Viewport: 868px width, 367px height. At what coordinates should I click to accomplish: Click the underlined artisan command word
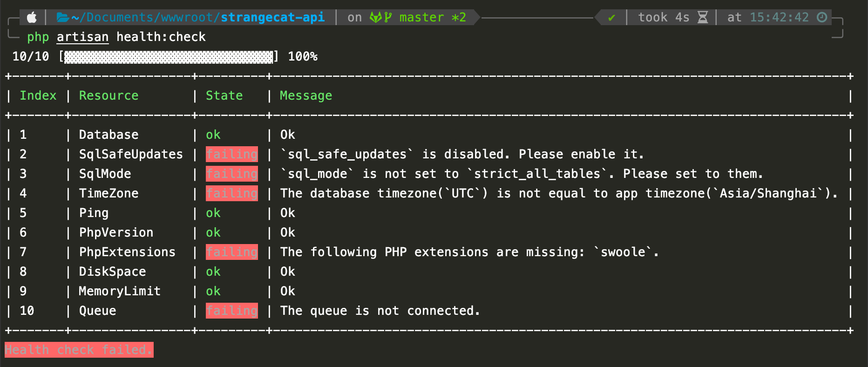coord(82,37)
